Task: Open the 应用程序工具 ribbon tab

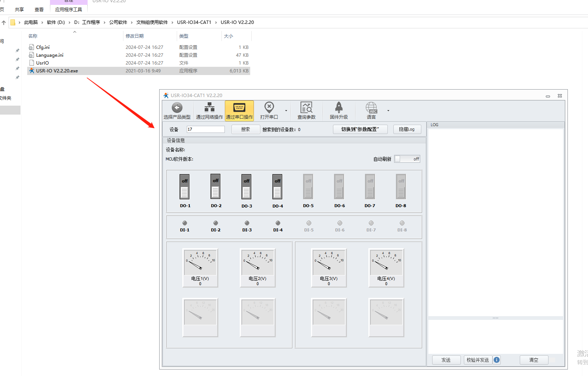Action: 69,10
